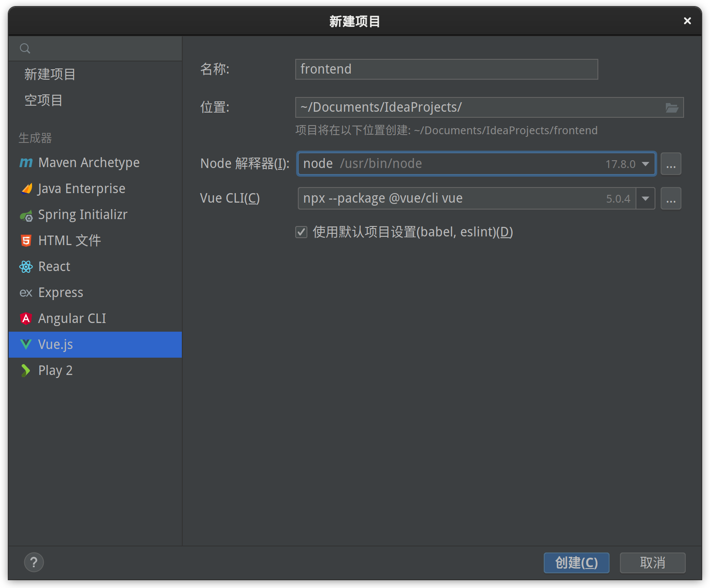Open folder browser for project location

[671, 107]
